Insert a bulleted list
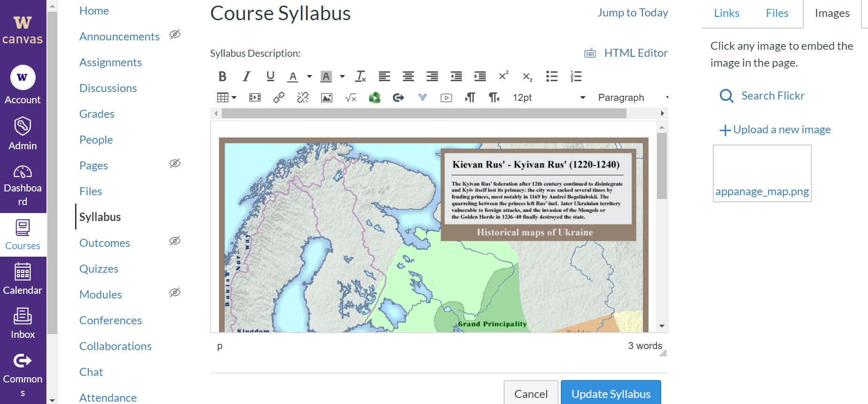The image size is (868, 404). pyautogui.click(x=552, y=76)
